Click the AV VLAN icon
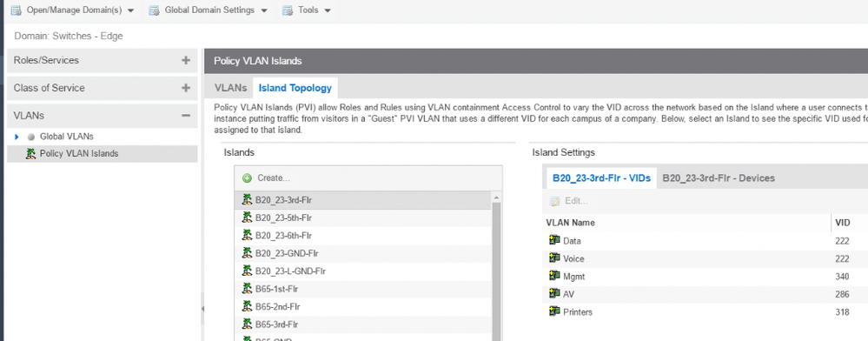The width and height of the screenshot is (868, 341). pyautogui.click(x=554, y=293)
